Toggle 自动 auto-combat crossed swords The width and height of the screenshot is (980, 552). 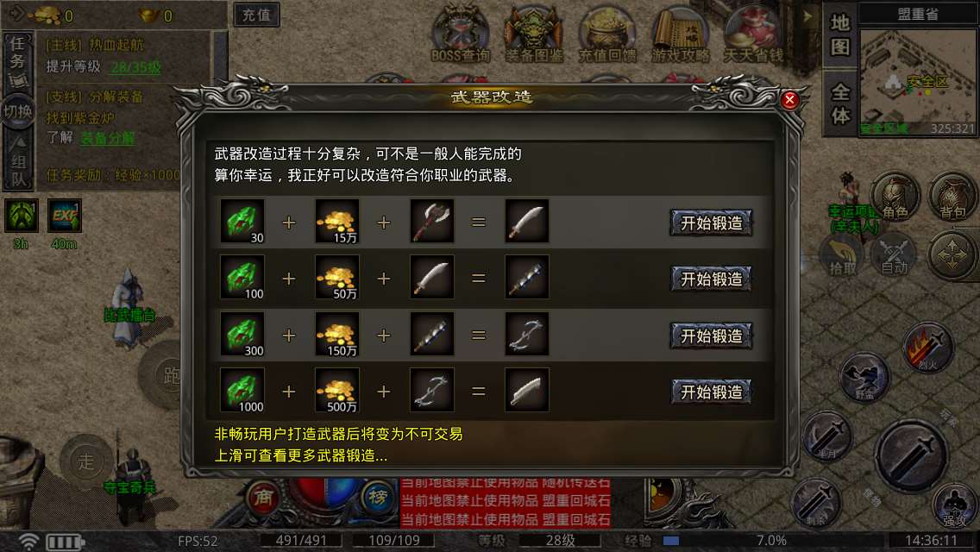894,254
